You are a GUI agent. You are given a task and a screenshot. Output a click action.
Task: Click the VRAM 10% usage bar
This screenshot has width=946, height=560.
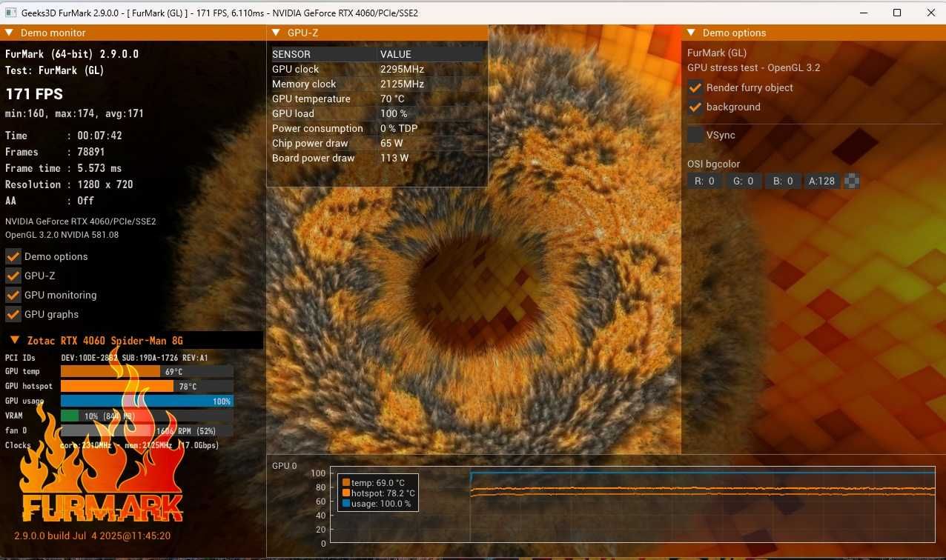[147, 416]
